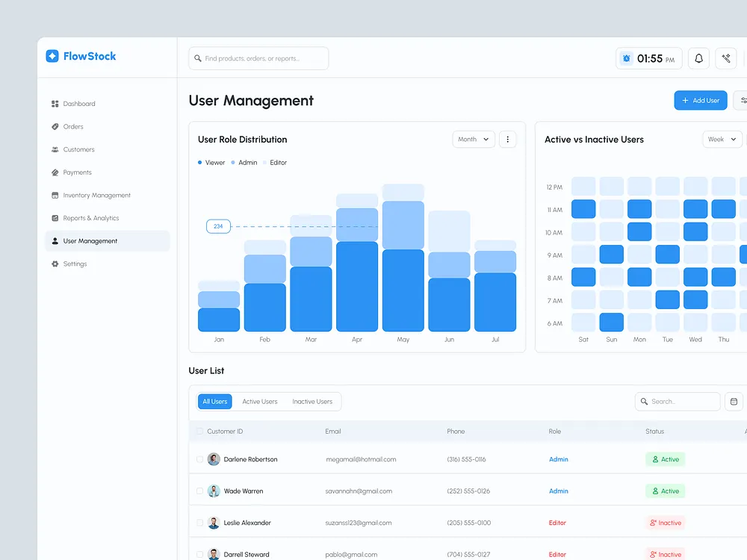Check the Customer ID select-all checkbox

(x=199, y=431)
